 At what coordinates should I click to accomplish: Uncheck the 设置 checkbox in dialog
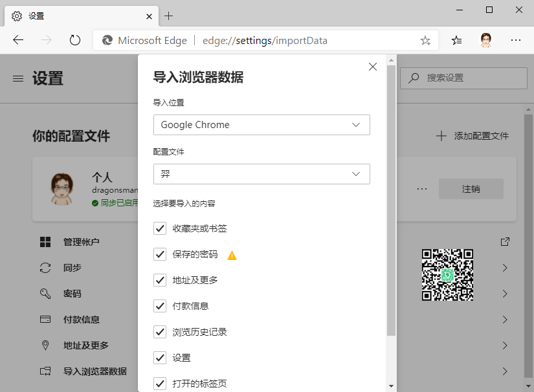point(160,358)
